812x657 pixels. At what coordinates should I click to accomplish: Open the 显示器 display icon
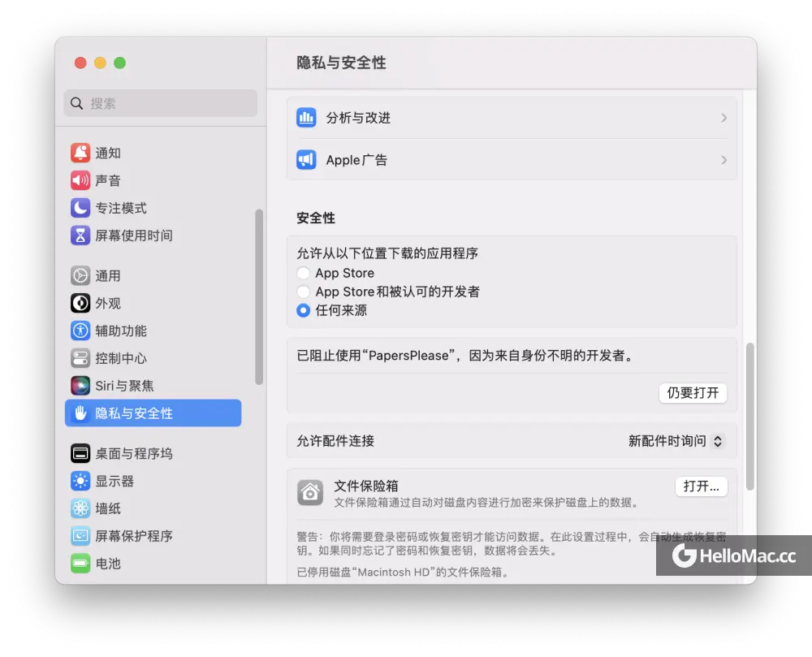80,481
